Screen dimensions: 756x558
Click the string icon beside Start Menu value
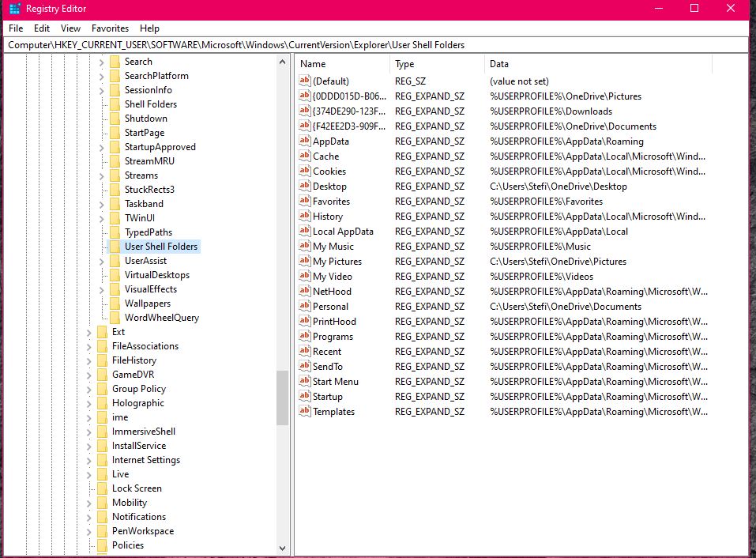point(304,381)
